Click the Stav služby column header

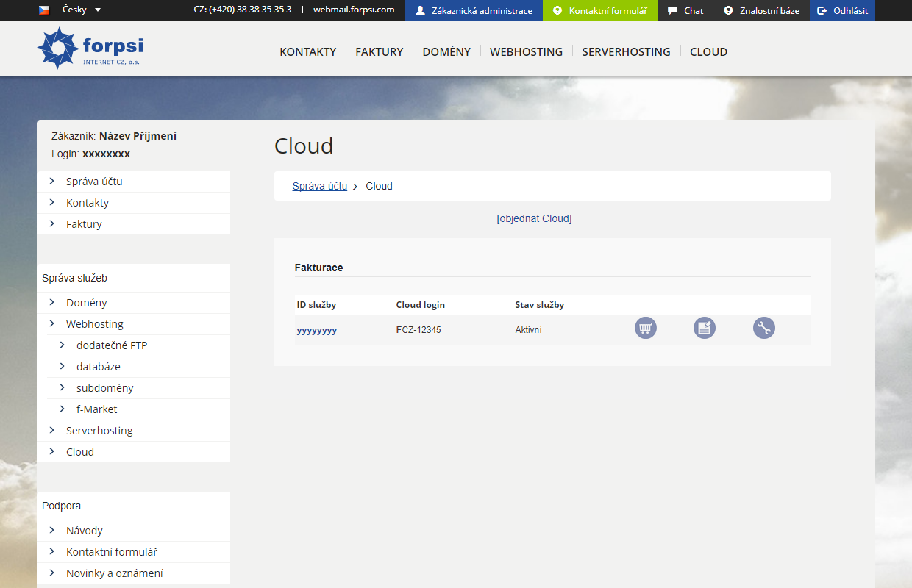click(540, 304)
